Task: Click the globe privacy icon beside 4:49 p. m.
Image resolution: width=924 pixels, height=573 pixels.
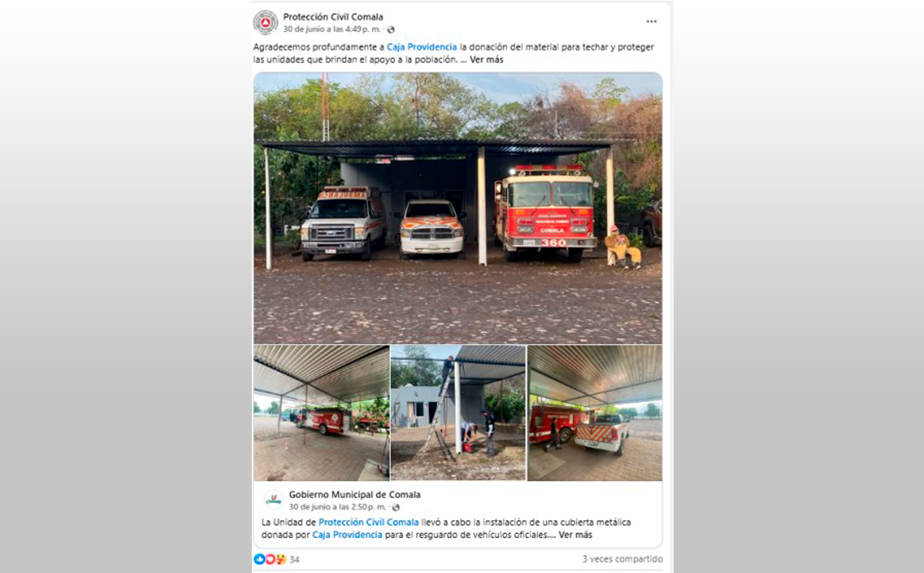Action: coord(391,29)
